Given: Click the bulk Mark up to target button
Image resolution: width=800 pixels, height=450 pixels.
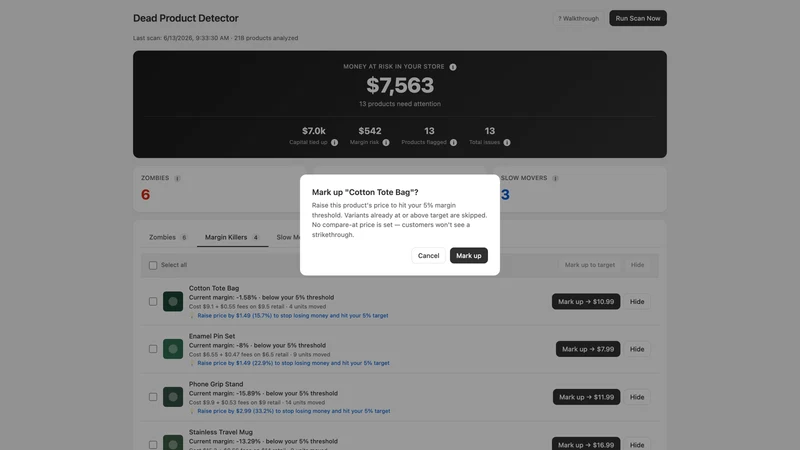Looking at the screenshot, I should tap(590, 265).
